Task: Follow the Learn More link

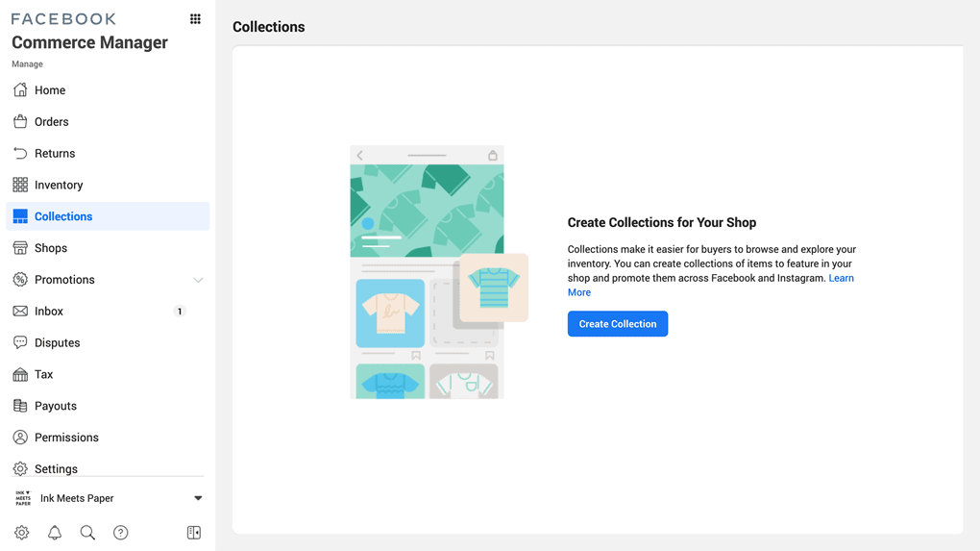Action: coord(711,286)
